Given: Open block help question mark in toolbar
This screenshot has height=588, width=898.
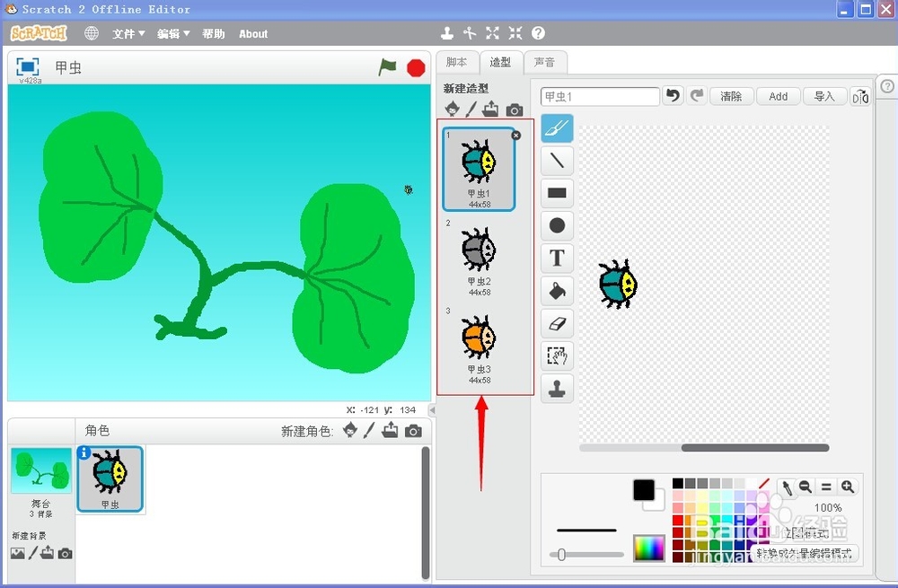Looking at the screenshot, I should pos(538,33).
